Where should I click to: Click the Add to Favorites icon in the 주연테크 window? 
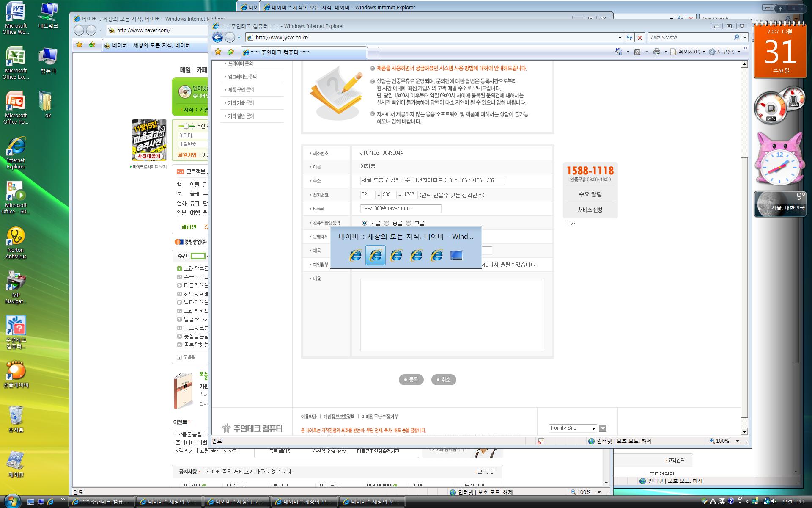pos(230,52)
